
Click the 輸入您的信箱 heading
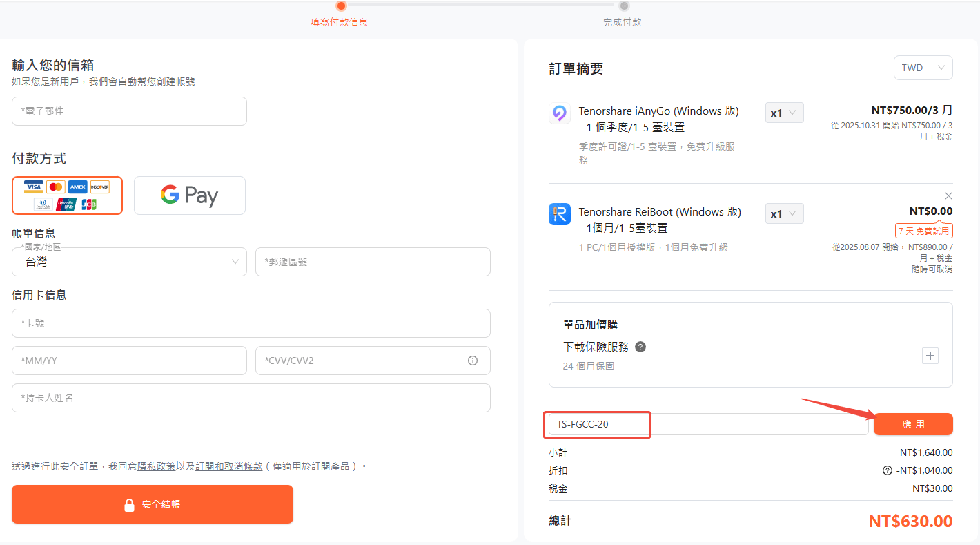tap(53, 66)
